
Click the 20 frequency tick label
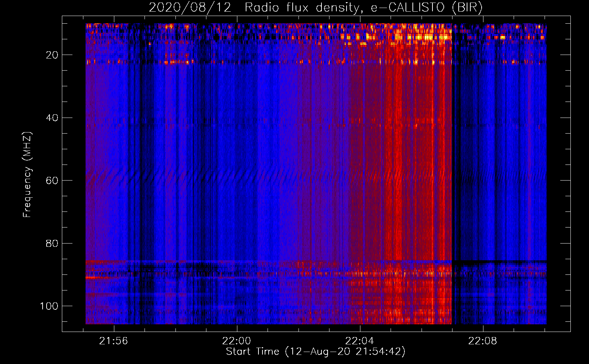[52, 55]
